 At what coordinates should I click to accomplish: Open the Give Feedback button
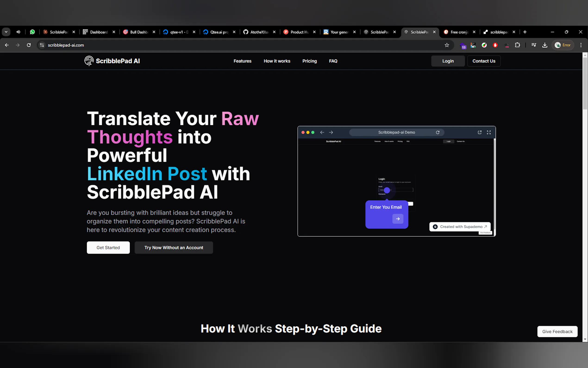(x=557, y=331)
